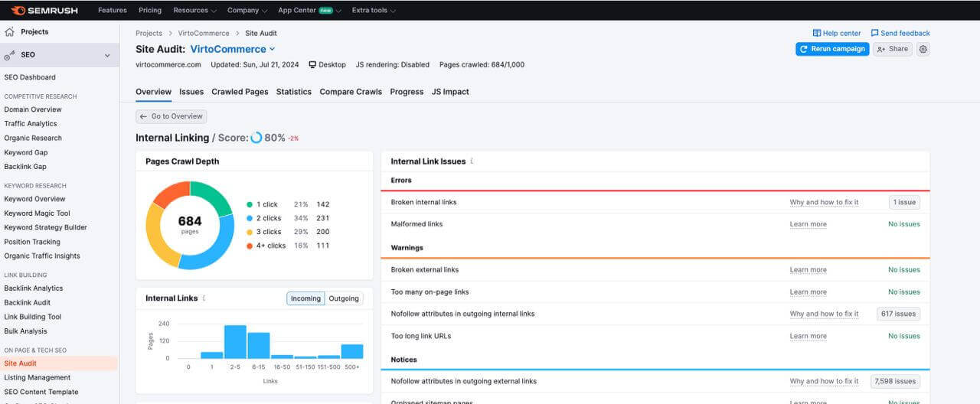Click Go to Overview back button
Viewport: 980px width, 404px height.
pyautogui.click(x=171, y=116)
